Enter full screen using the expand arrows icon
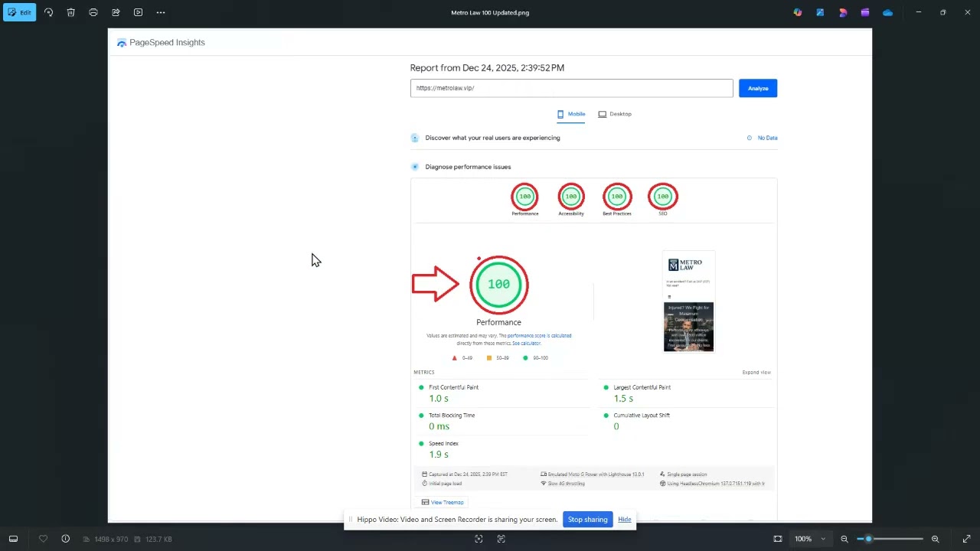 pyautogui.click(x=966, y=539)
